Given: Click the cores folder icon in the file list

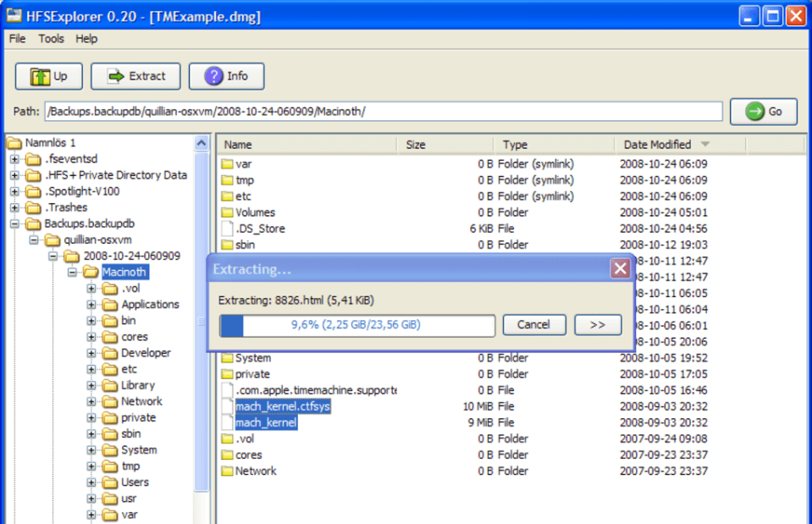Looking at the screenshot, I should (x=227, y=455).
